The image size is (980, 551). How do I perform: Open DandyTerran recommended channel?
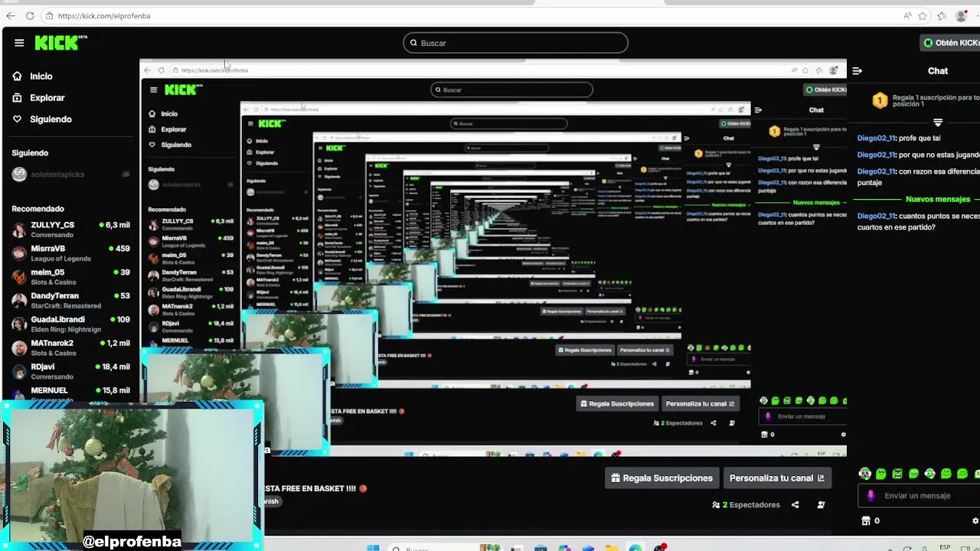coord(70,301)
